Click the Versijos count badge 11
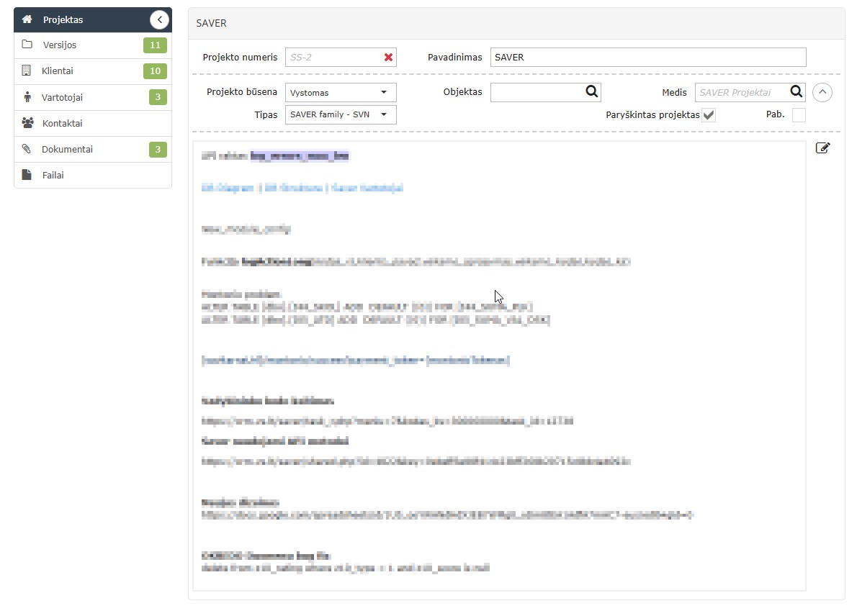Screen dimensions: 857x616 point(154,45)
